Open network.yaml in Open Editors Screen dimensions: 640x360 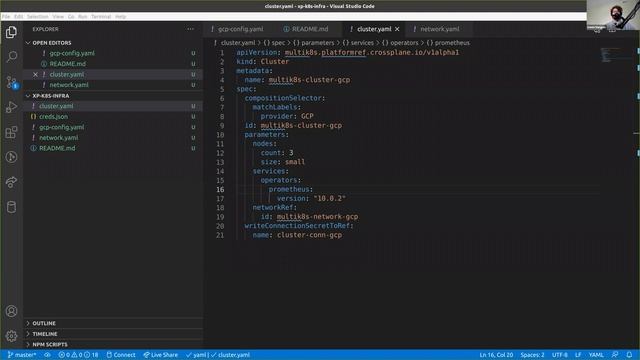(x=113, y=85)
